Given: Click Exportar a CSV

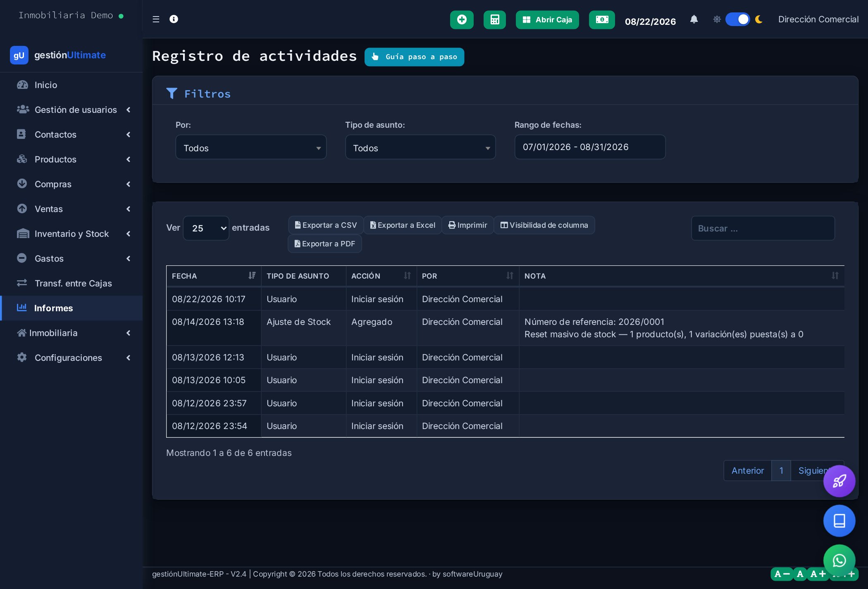Looking at the screenshot, I should 326,225.
